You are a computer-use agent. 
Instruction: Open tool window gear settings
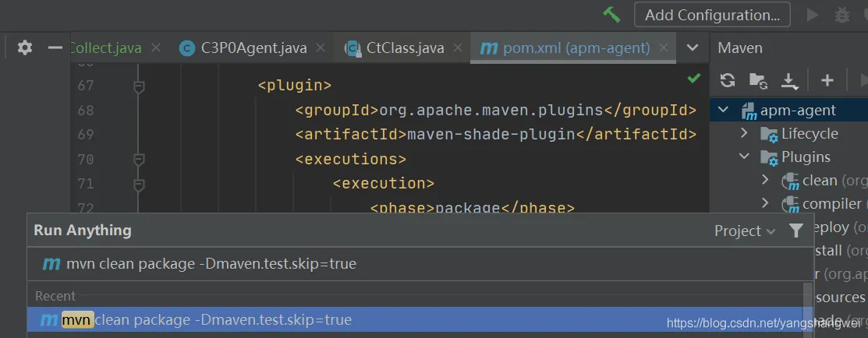25,48
